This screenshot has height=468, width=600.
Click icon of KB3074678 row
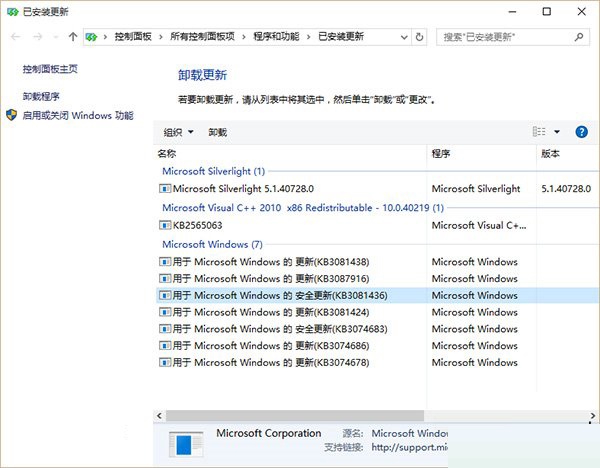pyautogui.click(x=165, y=362)
